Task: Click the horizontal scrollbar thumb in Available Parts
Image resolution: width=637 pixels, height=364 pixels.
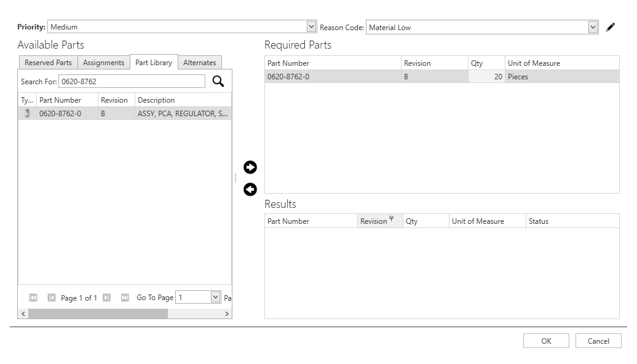Action: click(x=98, y=314)
